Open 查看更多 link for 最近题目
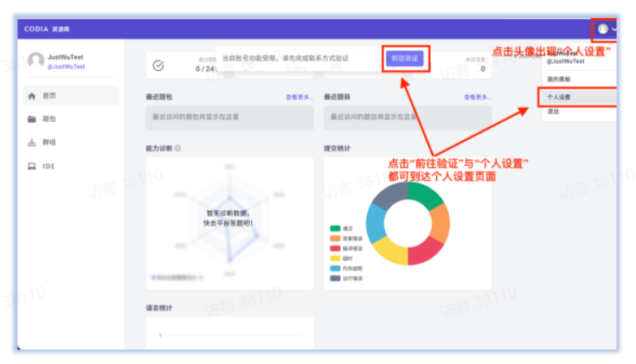 click(477, 97)
